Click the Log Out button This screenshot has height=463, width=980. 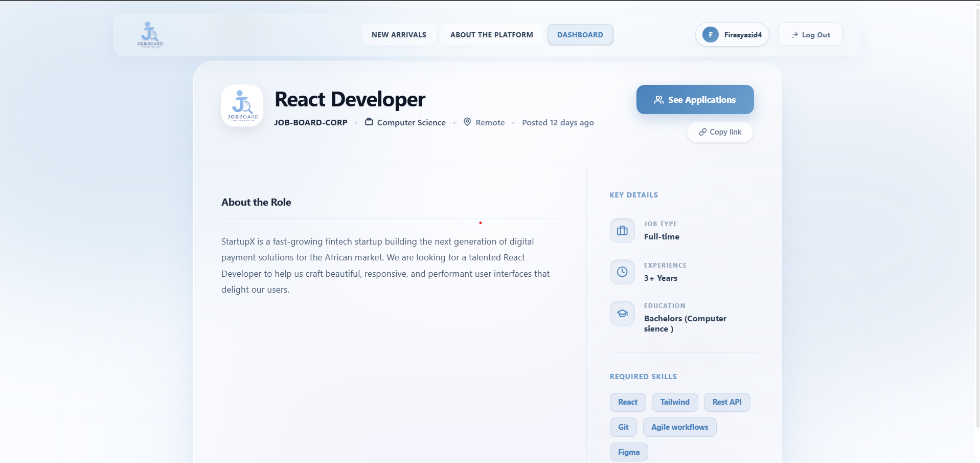tap(810, 34)
